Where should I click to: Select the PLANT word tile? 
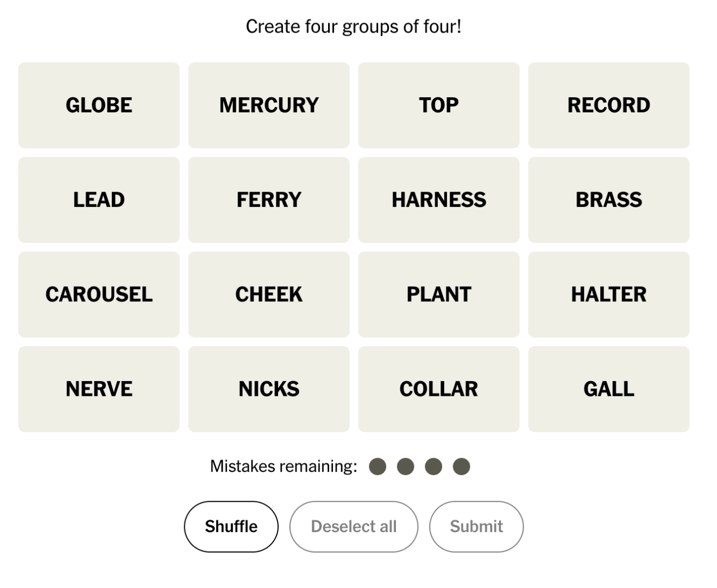(438, 294)
